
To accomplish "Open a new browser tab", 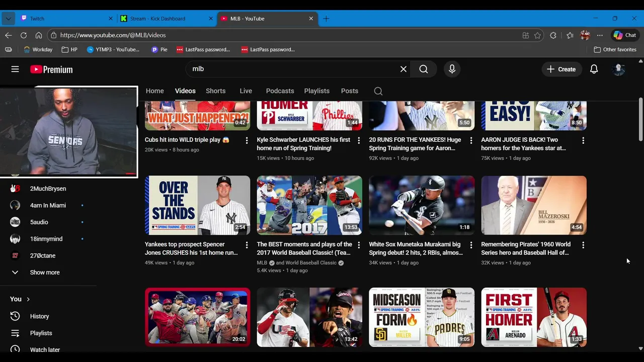I will pyautogui.click(x=326, y=19).
